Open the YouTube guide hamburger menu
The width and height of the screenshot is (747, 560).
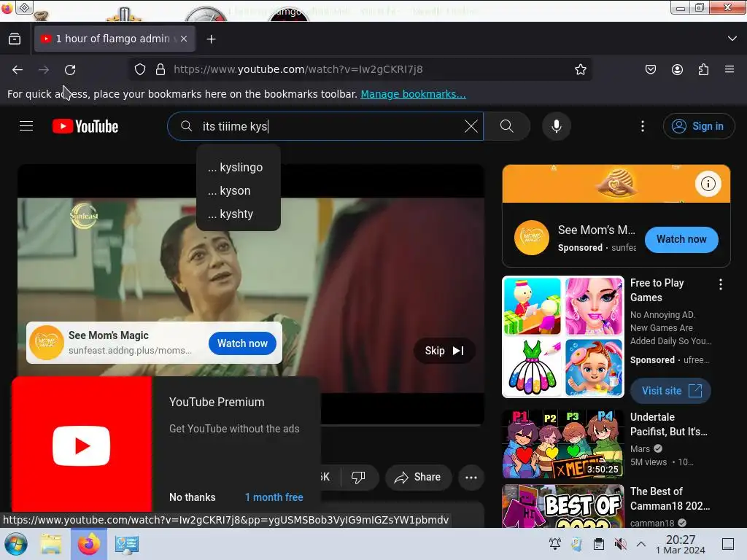coord(26,126)
